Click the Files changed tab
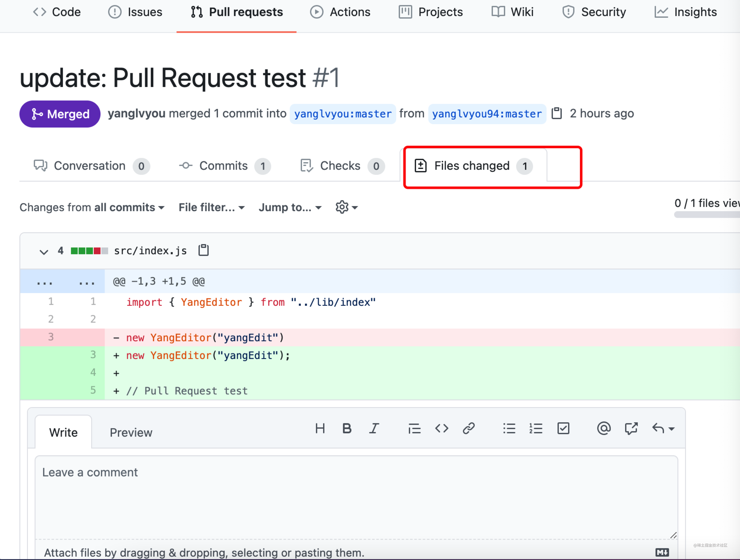Image resolution: width=740 pixels, height=560 pixels. point(473,166)
